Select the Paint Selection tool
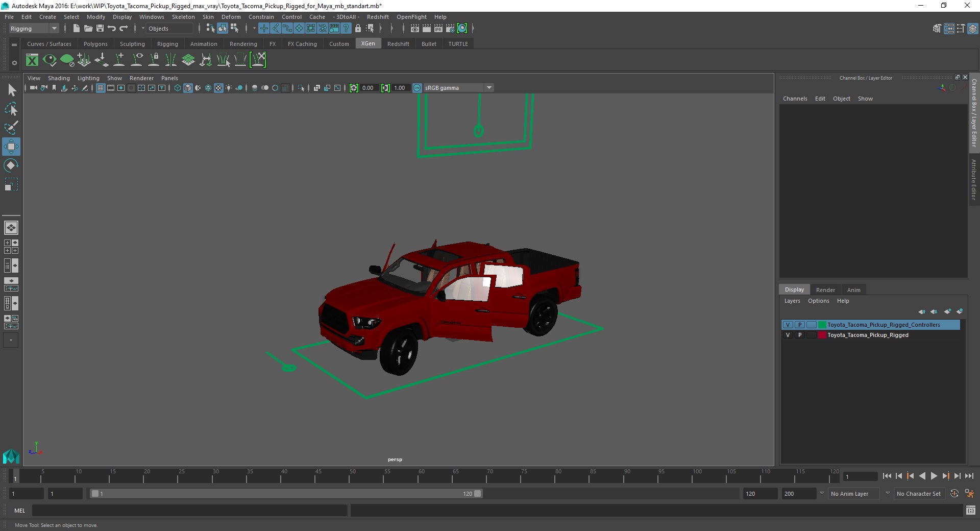This screenshot has height=531, width=980. click(11, 128)
